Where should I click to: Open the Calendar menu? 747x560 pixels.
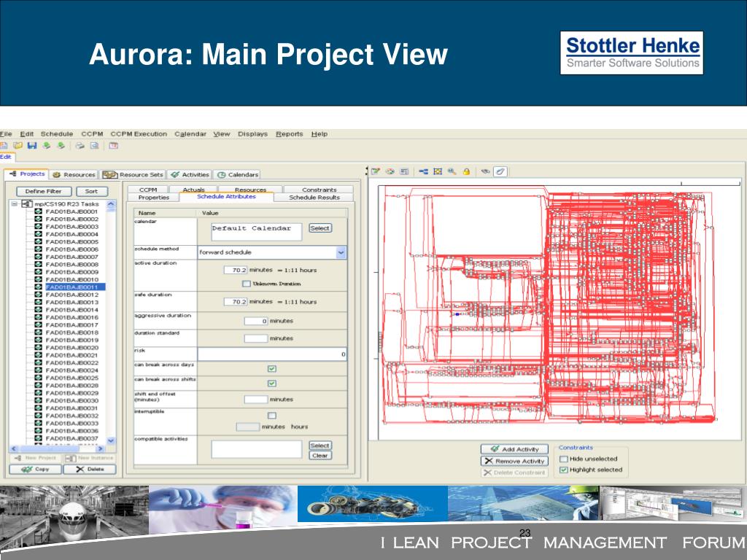coord(190,134)
